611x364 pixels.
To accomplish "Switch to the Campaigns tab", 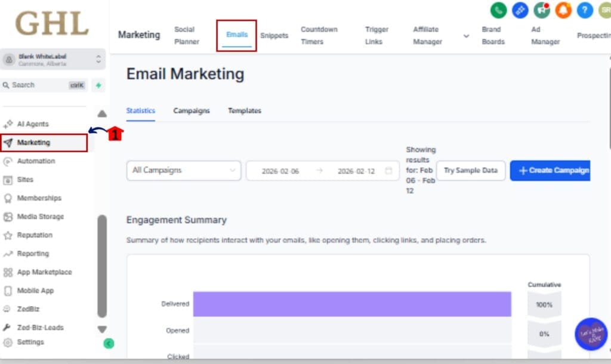I will coord(191,110).
